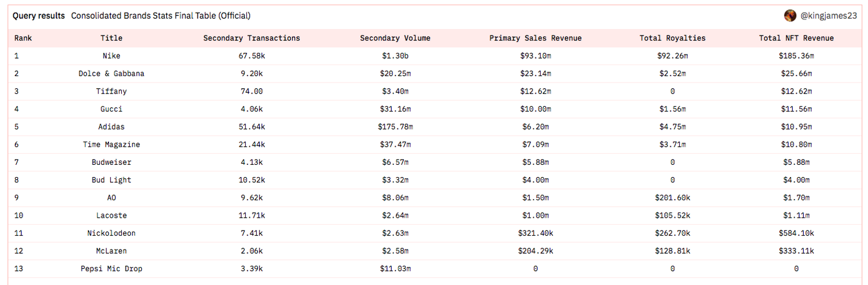Select the Dolce & Gabbana title cell
This screenshot has width=868, height=285.
[111, 74]
